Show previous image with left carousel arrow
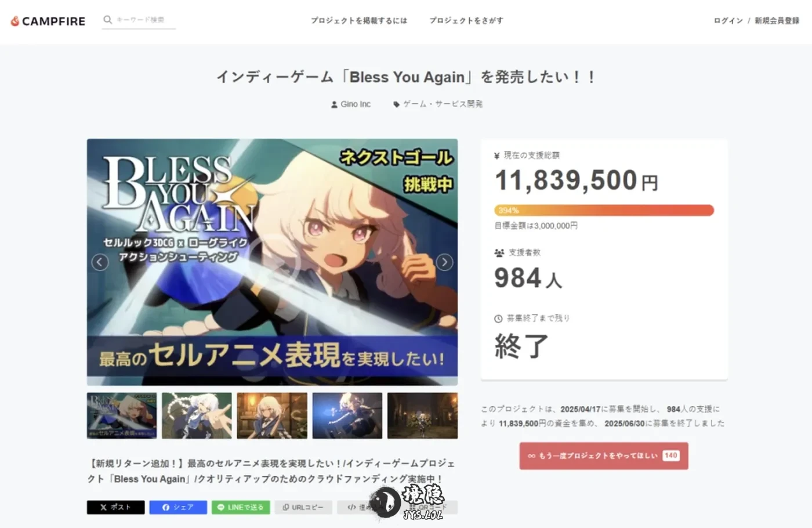 [x=100, y=262]
